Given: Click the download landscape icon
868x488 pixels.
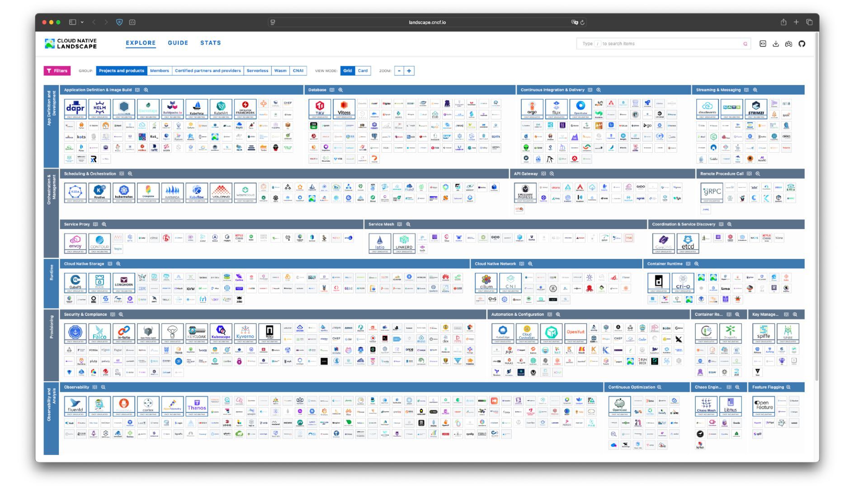Looking at the screenshot, I should [x=776, y=44].
